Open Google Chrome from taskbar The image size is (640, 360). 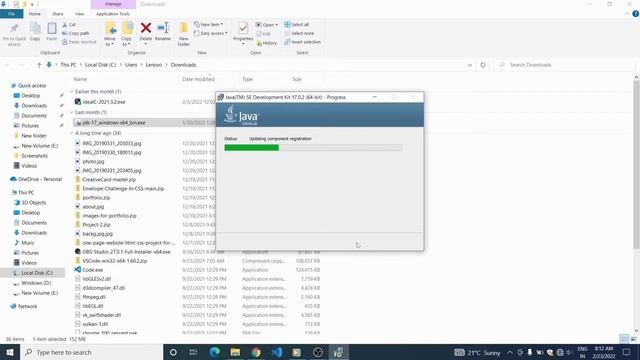point(256,352)
